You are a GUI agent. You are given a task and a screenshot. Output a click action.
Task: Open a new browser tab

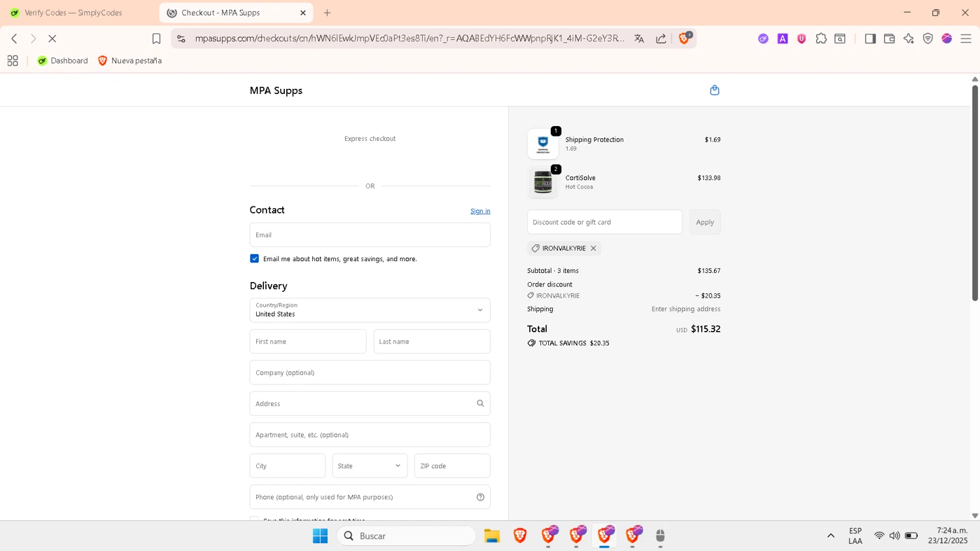pos(327,12)
